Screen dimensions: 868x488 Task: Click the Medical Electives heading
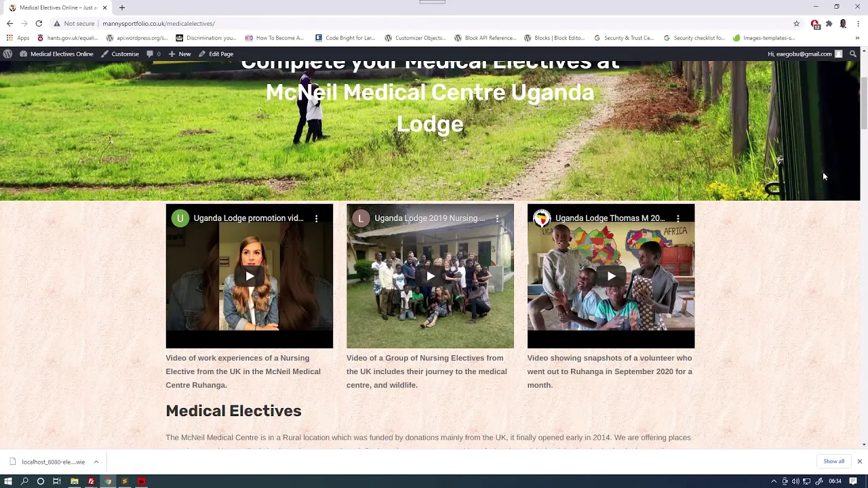[233, 411]
